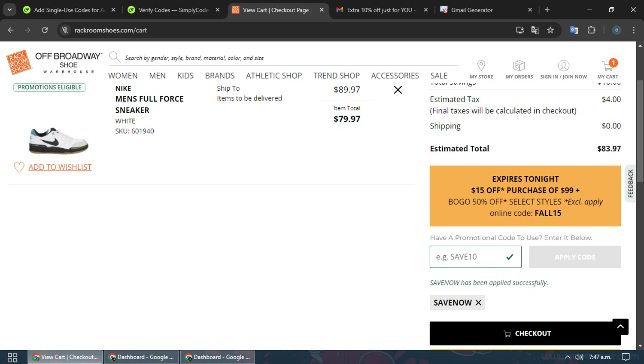Image resolution: width=644 pixels, height=364 pixels.
Task: Click the page vertical scrollbar thumb
Action: point(640,131)
